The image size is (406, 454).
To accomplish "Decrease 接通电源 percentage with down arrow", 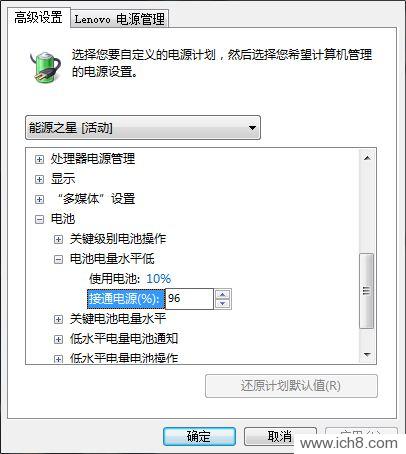I will 223,303.
